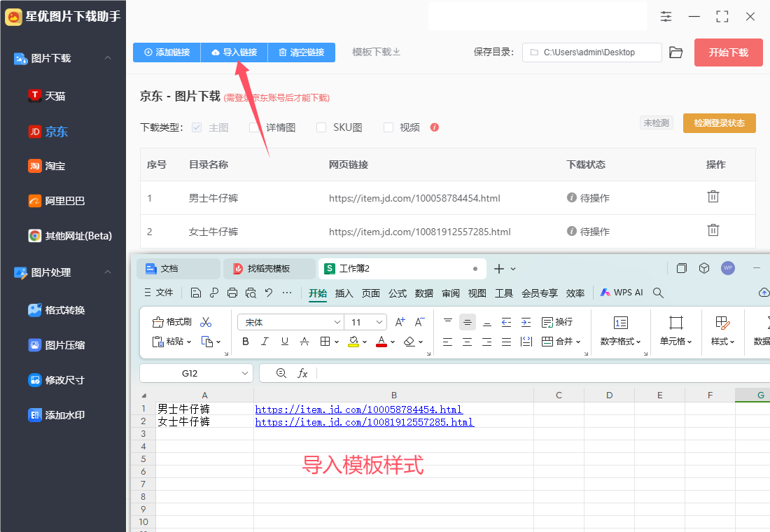Image resolution: width=770 pixels, height=532 pixels.
Task: Open the 文件 menu in WPS
Action: pyautogui.click(x=159, y=293)
